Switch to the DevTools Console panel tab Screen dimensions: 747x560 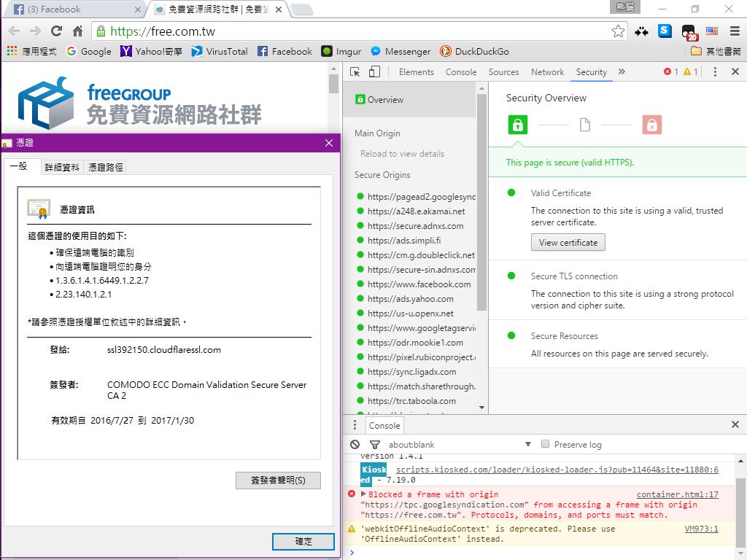pyautogui.click(x=461, y=72)
